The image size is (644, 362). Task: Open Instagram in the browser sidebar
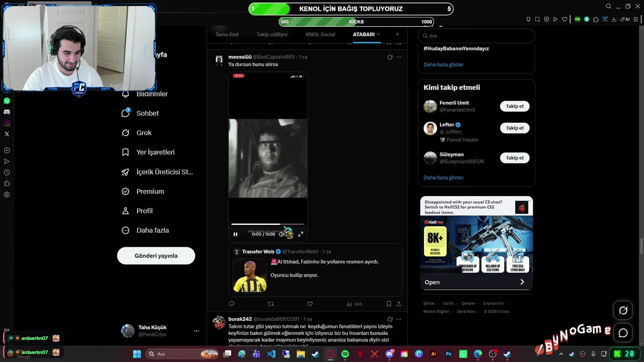[x=7, y=123]
